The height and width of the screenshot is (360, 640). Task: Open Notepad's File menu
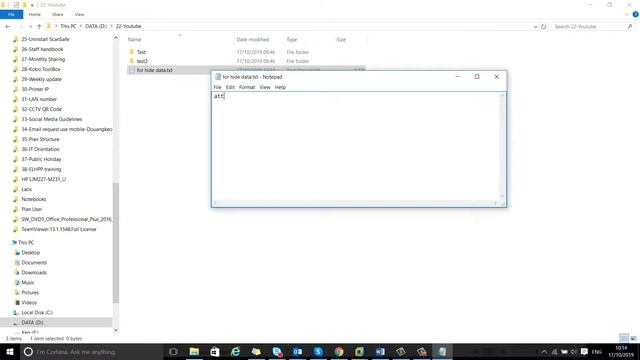[x=217, y=87]
